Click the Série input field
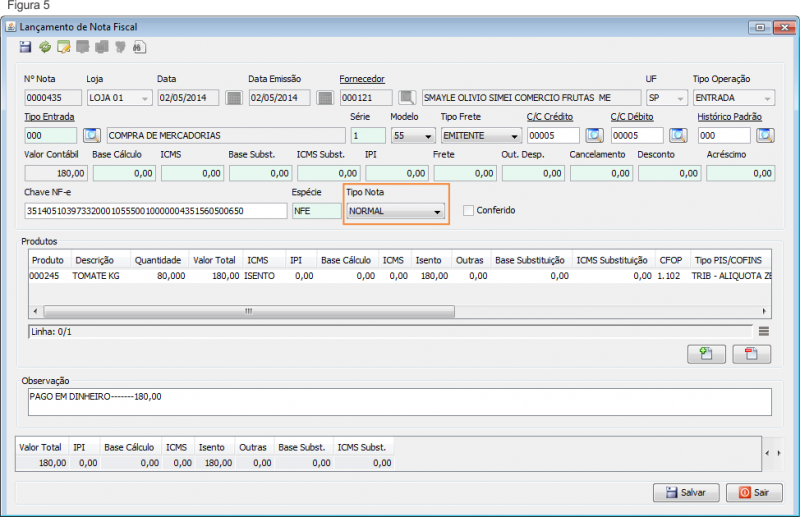 (x=368, y=136)
